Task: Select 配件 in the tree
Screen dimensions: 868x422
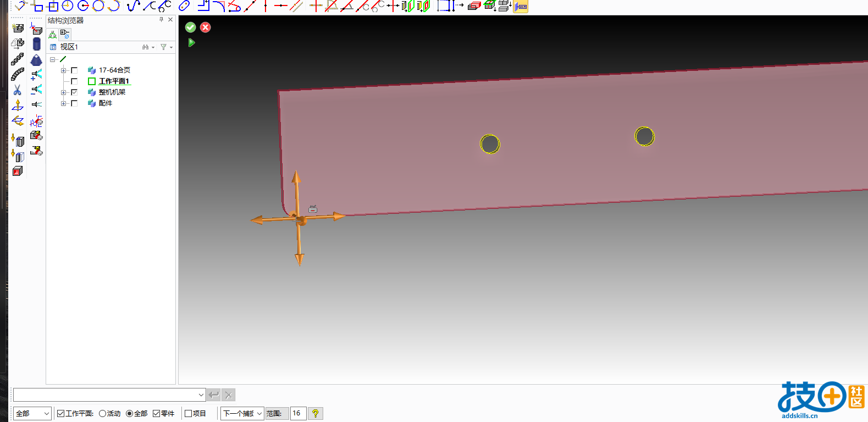Action: click(105, 103)
